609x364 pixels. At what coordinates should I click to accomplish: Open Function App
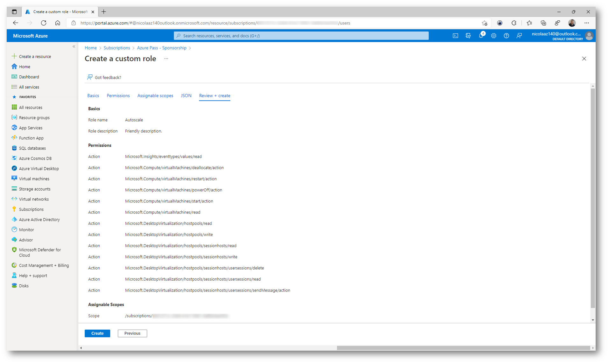point(31,138)
